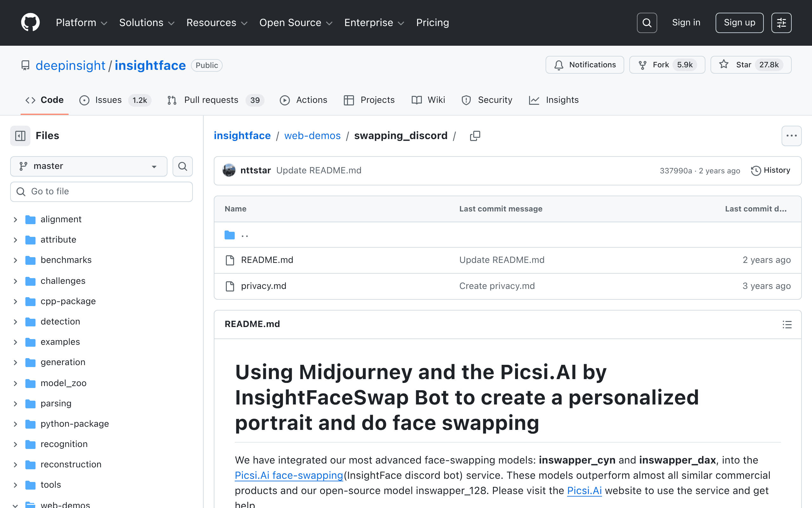The height and width of the screenshot is (508, 812).
Task: Open the Pull requests tab
Action: coord(215,100)
